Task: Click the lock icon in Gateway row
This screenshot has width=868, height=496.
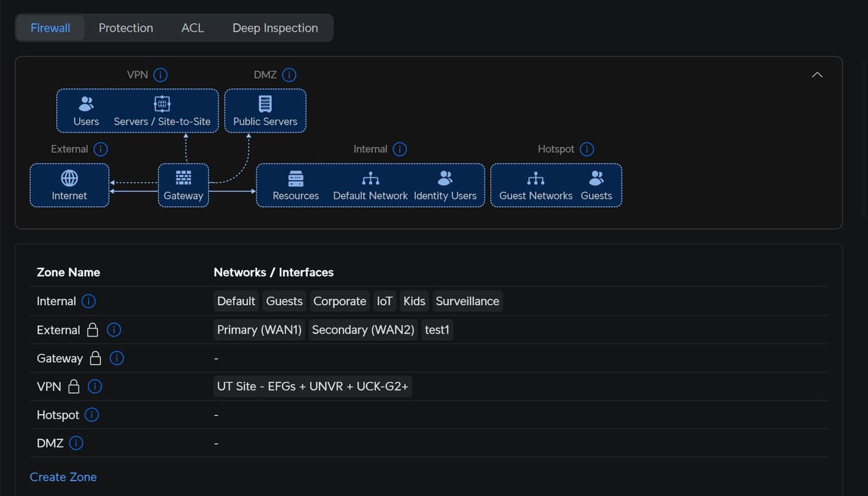Action: point(95,358)
